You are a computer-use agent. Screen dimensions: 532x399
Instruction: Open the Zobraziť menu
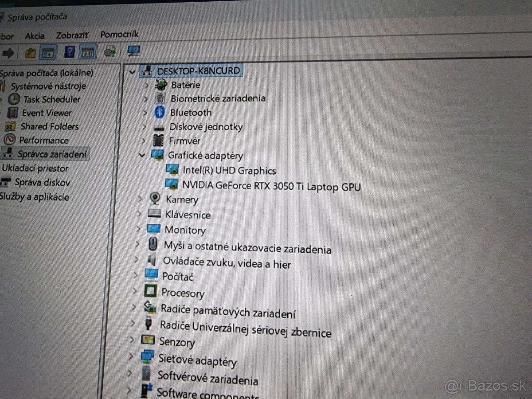click(72, 35)
